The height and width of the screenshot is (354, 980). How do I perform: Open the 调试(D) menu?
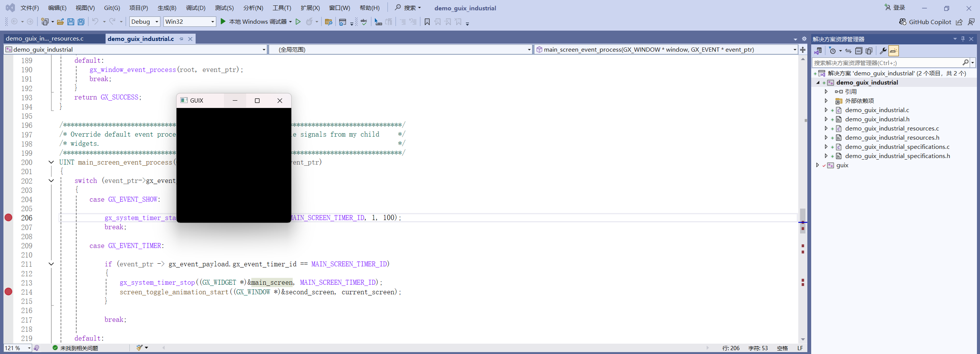point(196,8)
